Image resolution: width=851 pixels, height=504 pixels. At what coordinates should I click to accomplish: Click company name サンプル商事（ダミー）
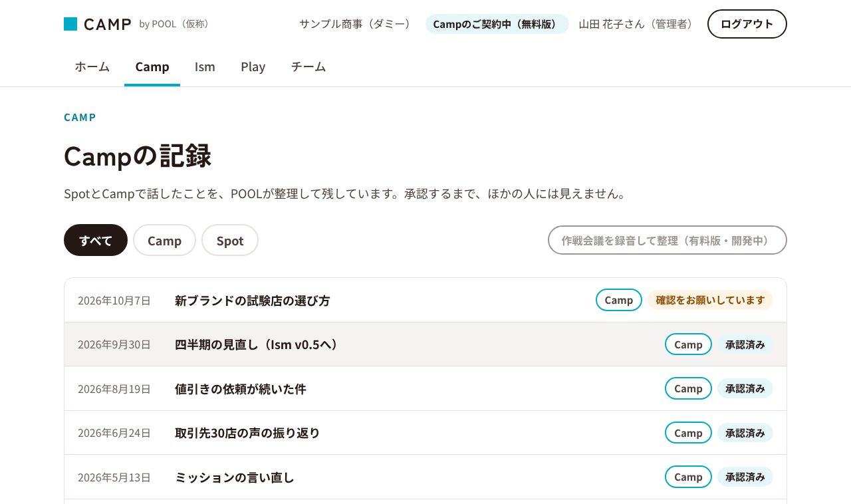358,24
